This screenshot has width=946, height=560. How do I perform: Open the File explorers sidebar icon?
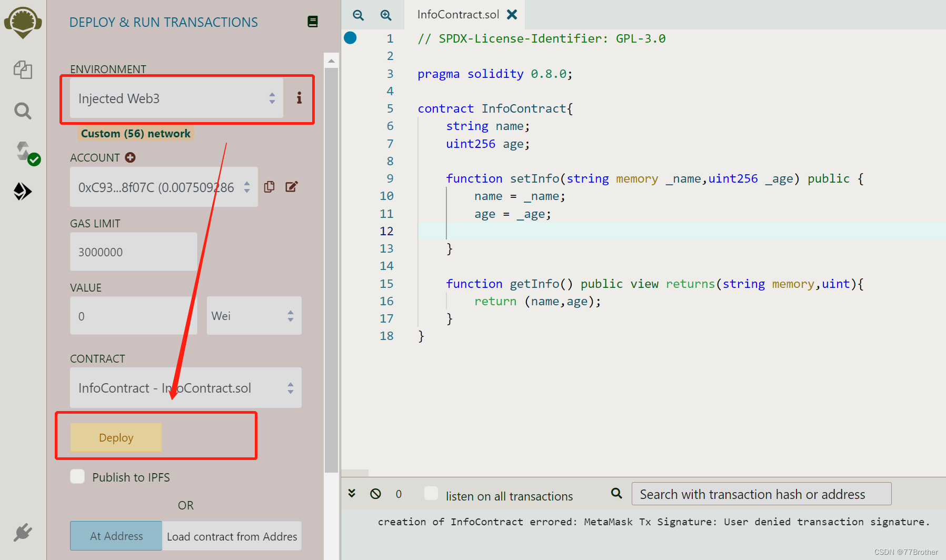click(x=23, y=69)
